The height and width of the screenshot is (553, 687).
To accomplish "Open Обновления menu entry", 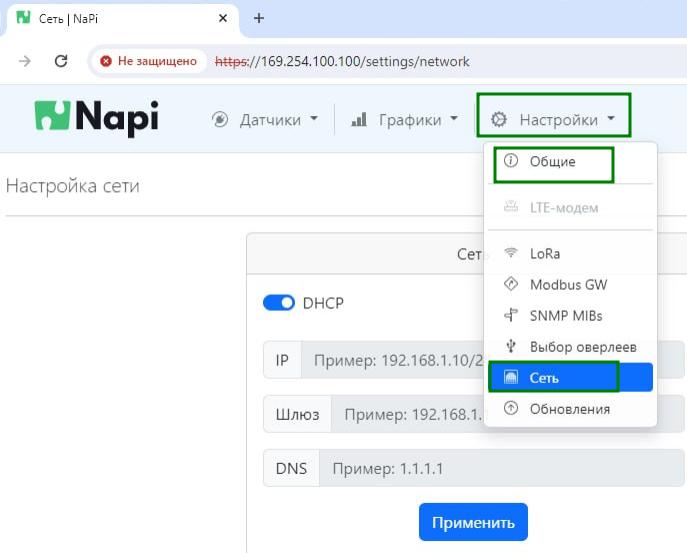I will (570, 409).
